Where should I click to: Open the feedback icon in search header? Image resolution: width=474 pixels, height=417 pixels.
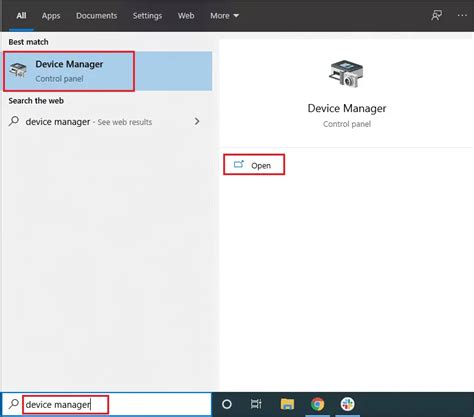(436, 15)
